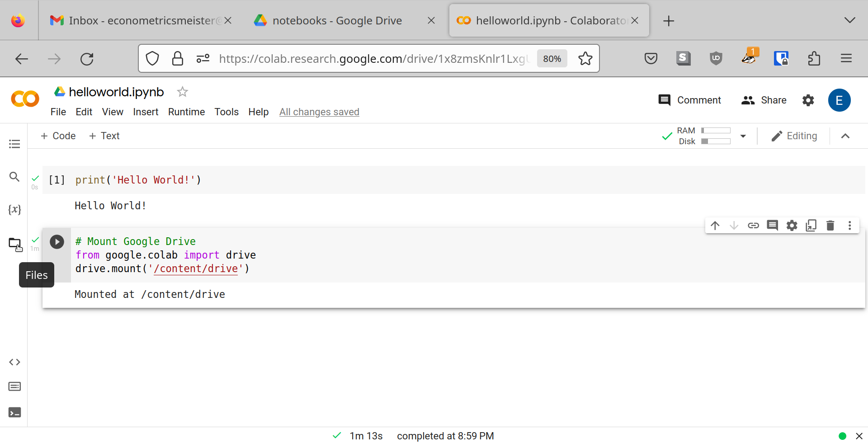This screenshot has height=443, width=868.
Task: Switch to the Inbox Gmail tab
Action: click(x=141, y=21)
